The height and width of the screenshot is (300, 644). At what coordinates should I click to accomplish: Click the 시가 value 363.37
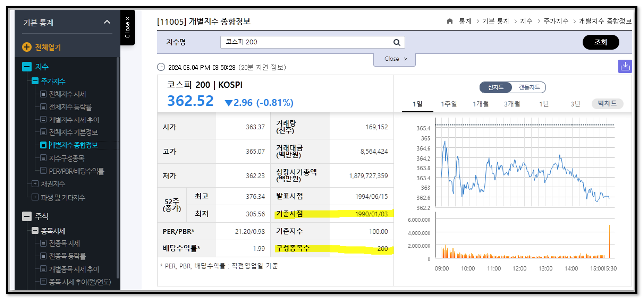255,127
